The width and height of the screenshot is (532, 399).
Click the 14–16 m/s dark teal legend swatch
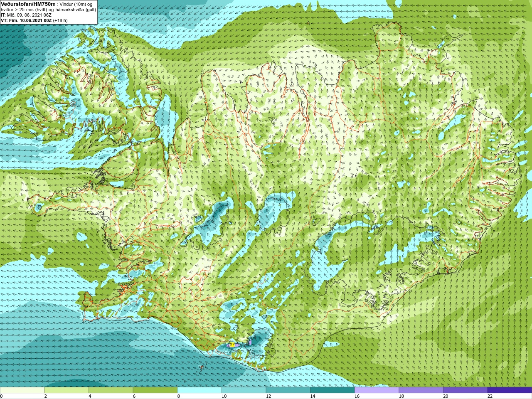tap(332, 390)
